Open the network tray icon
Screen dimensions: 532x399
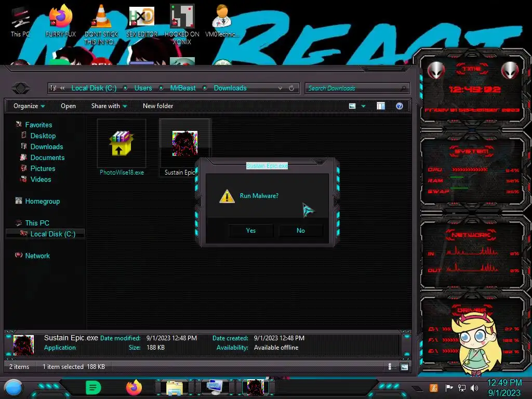click(x=462, y=388)
